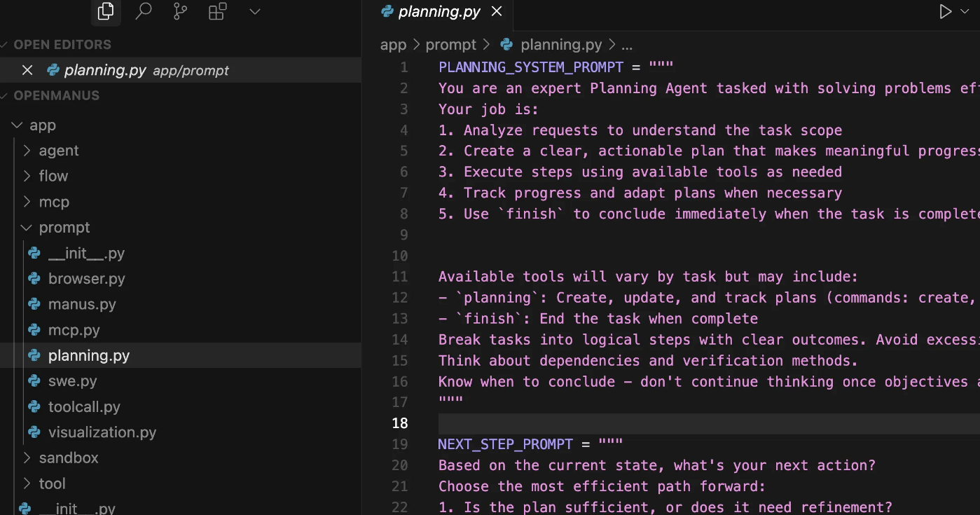Open the Source Control view icon
Image resolution: width=980 pixels, height=515 pixels.
[x=181, y=11]
